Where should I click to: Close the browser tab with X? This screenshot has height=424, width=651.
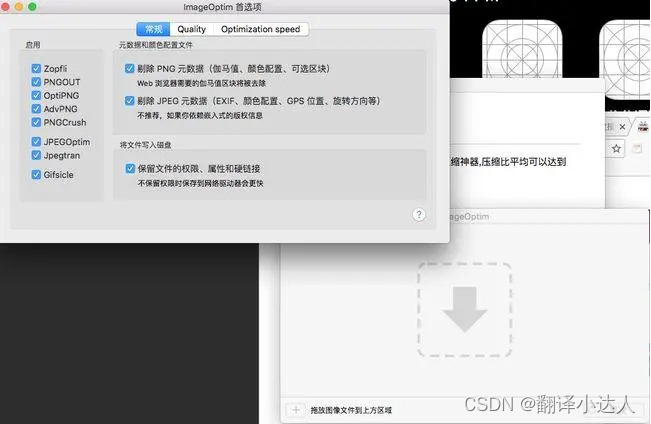click(622, 127)
